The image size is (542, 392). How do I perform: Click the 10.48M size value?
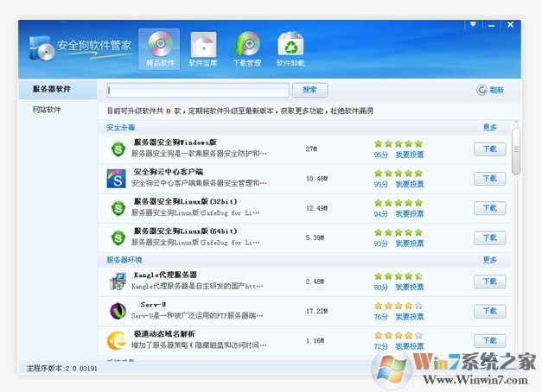tap(316, 179)
